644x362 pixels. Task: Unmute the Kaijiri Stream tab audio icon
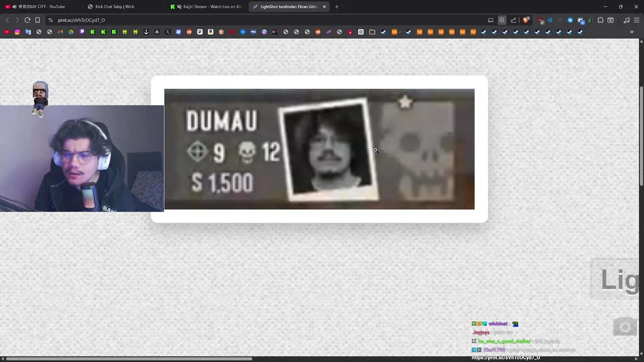coord(179,7)
